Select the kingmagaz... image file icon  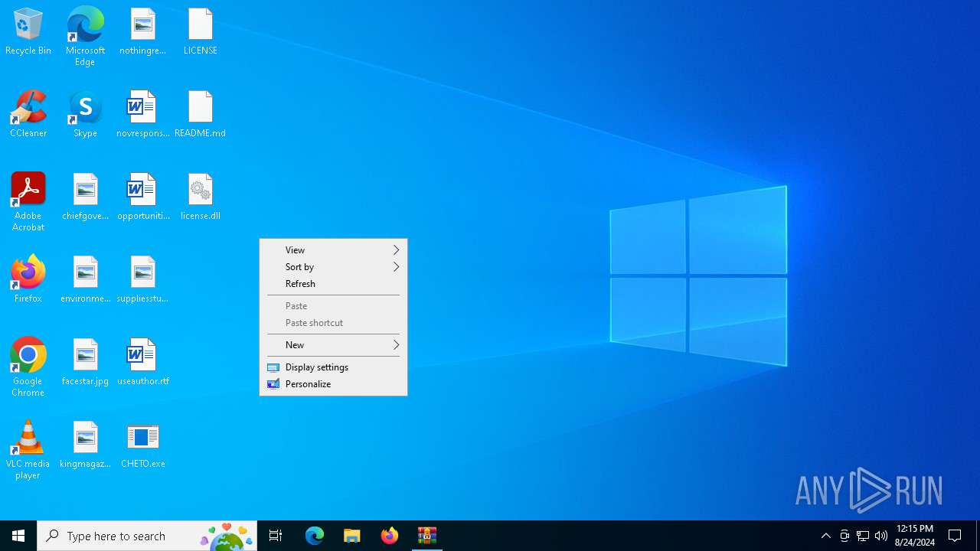tap(85, 445)
